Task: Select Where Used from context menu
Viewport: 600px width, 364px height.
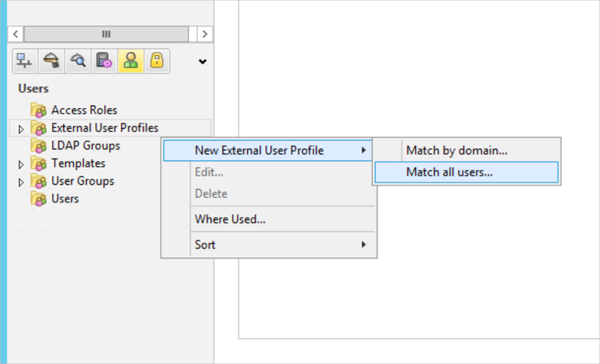Action: pyautogui.click(x=230, y=219)
